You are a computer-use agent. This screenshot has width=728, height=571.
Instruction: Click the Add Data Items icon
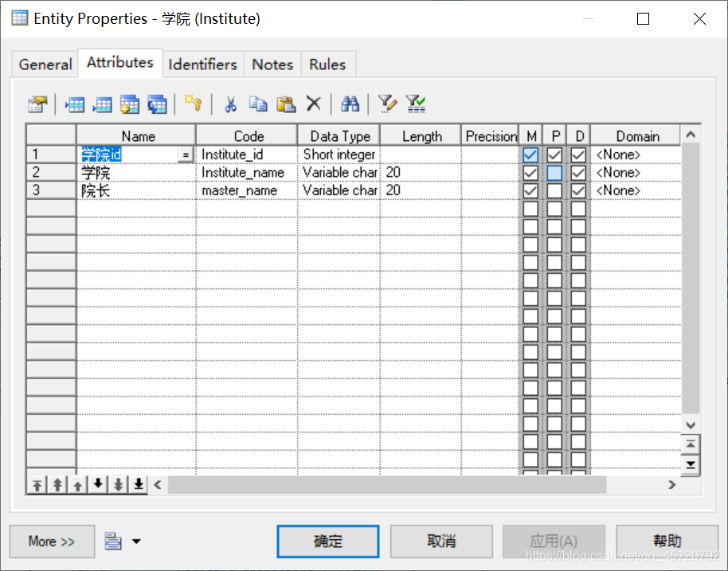pos(130,104)
